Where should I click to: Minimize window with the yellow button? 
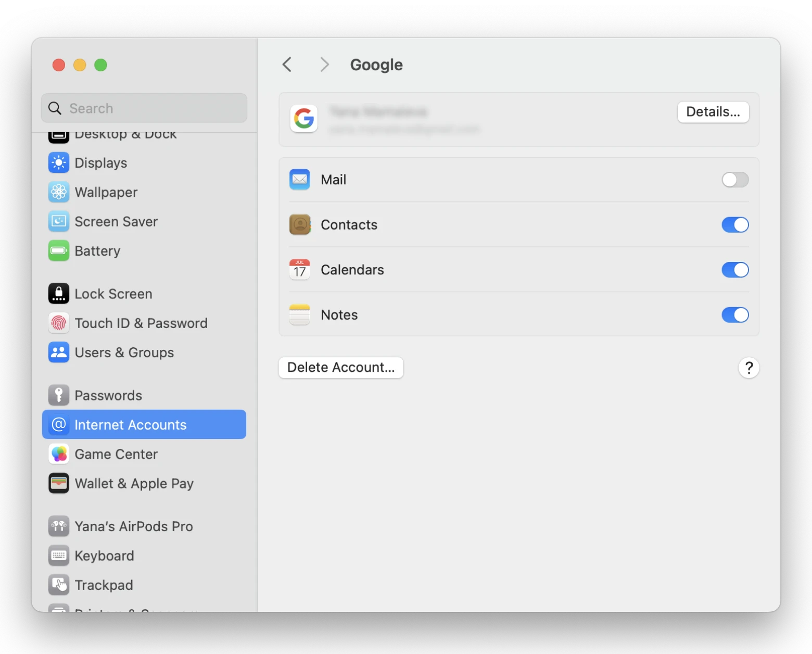[x=80, y=65]
